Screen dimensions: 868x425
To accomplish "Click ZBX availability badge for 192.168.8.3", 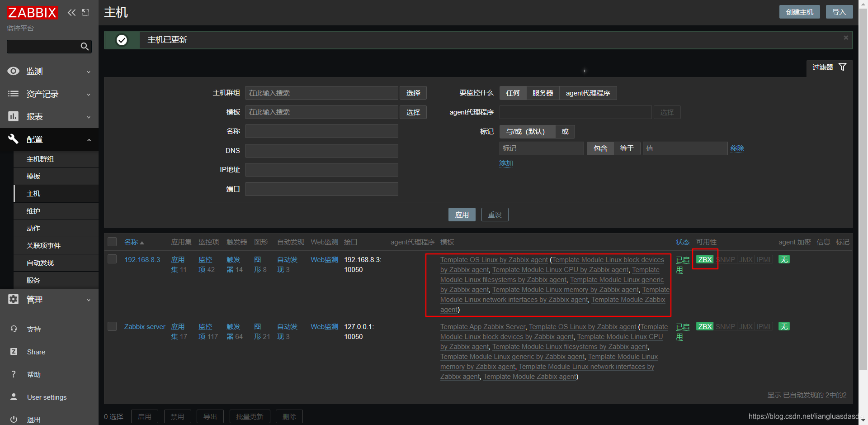I will tap(705, 259).
